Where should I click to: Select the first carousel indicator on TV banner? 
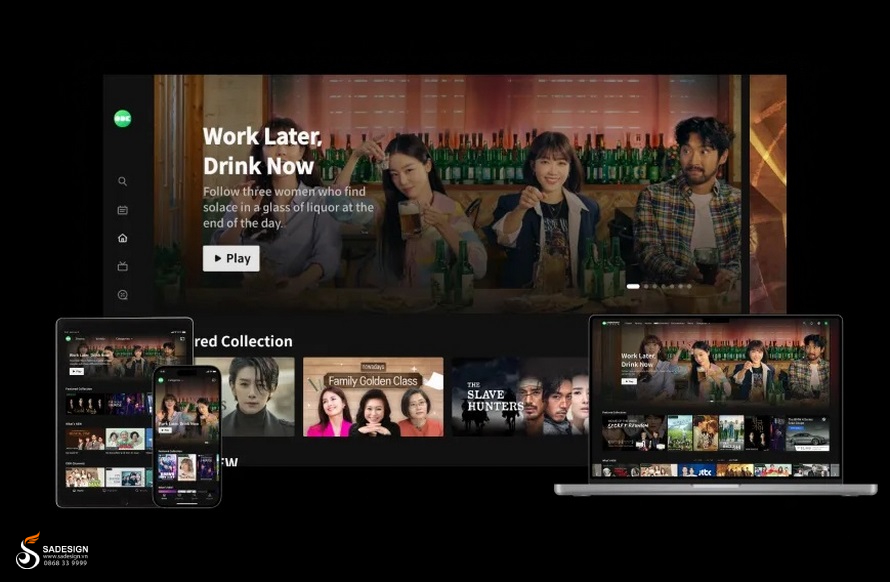click(633, 286)
